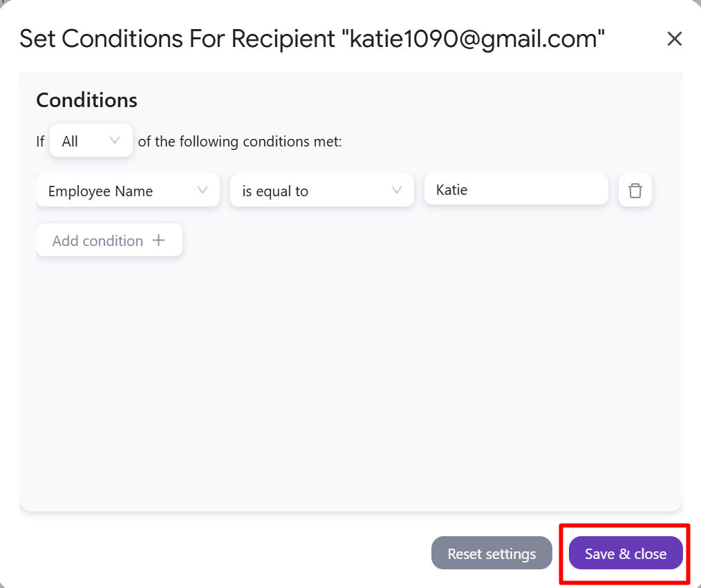Image resolution: width=701 pixels, height=588 pixels.
Task: Click the plus icon beside Add condition
Action: pos(159,240)
